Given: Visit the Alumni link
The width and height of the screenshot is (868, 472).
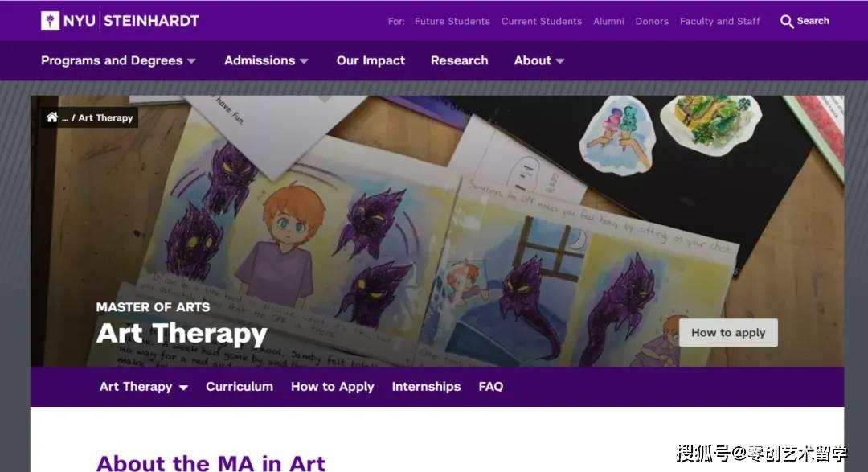Looking at the screenshot, I should (608, 21).
